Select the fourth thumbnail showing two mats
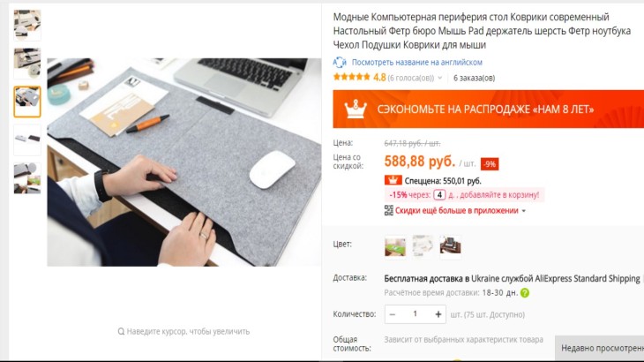The image size is (644, 362). [x=27, y=140]
